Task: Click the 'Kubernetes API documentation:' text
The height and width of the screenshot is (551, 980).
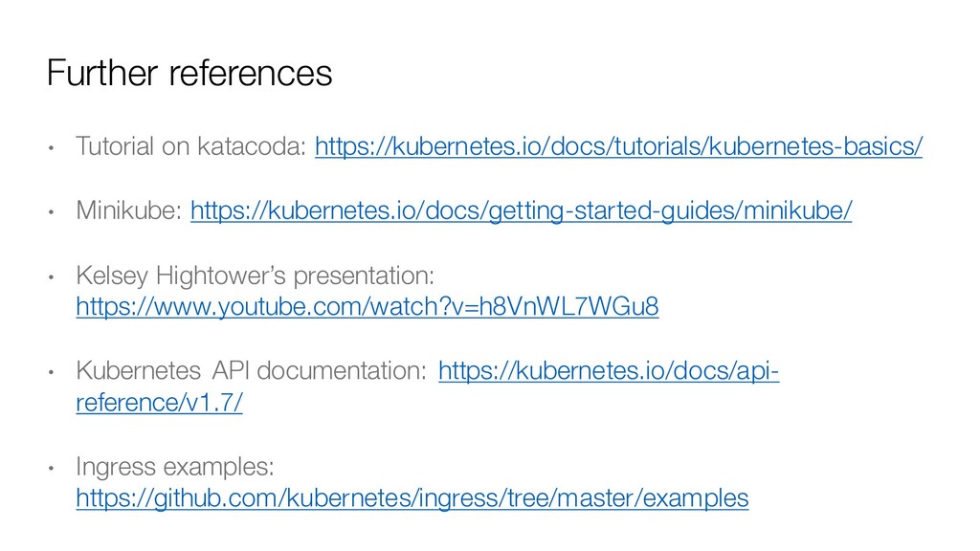Action: click(252, 370)
